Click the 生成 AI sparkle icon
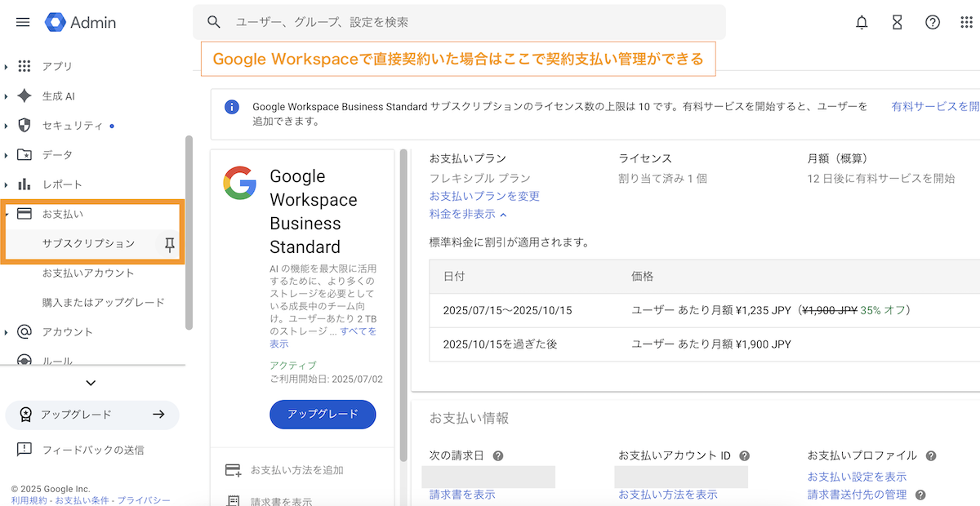The width and height of the screenshot is (980, 506). click(24, 95)
